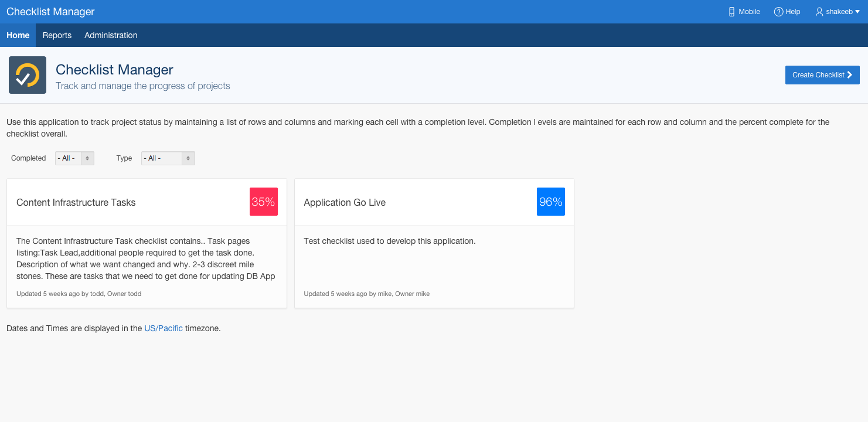This screenshot has height=422, width=868.
Task: Click the chevron arrow on Create Checklist
Action: (x=850, y=75)
